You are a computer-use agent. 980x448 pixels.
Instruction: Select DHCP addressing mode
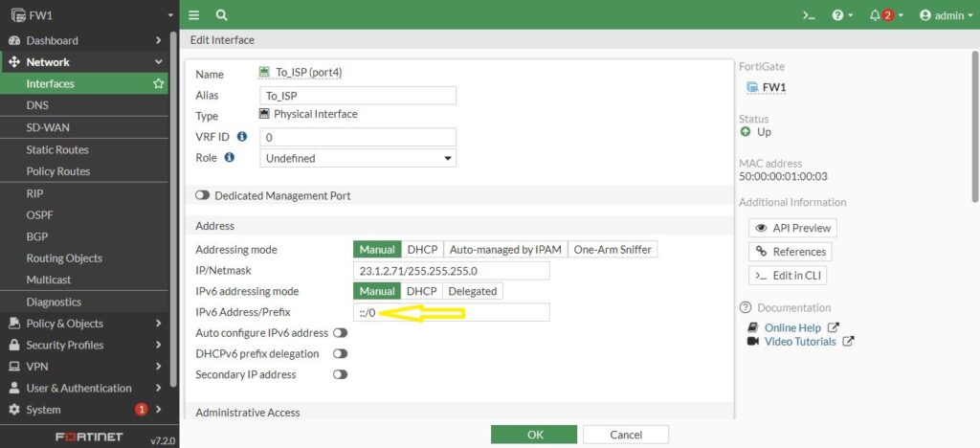tap(421, 249)
